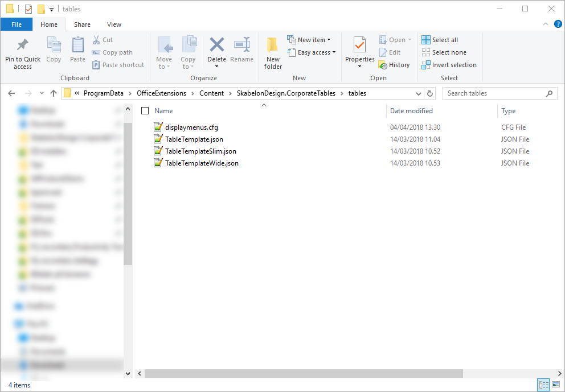Click the Copy icon in Clipboard group

click(x=54, y=44)
